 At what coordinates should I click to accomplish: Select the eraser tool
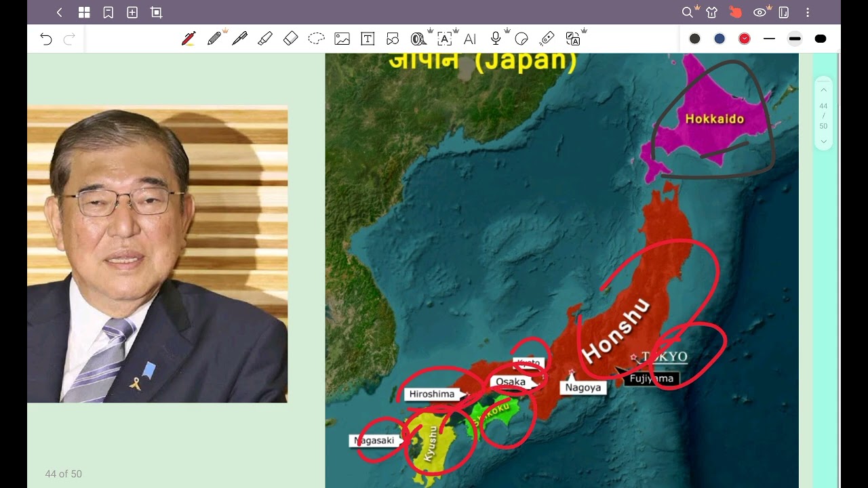click(290, 39)
